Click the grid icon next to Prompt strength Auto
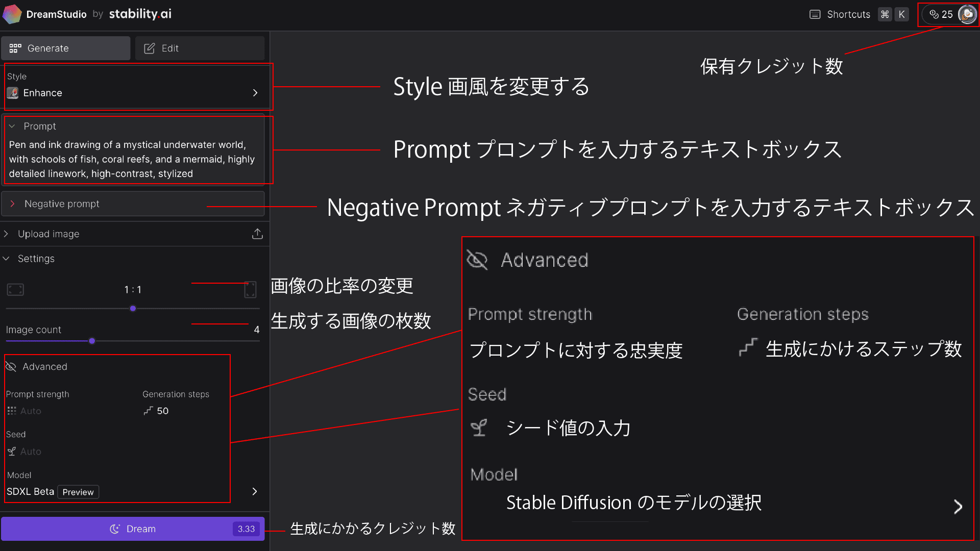Screen dimensions: 980x551 (11, 411)
